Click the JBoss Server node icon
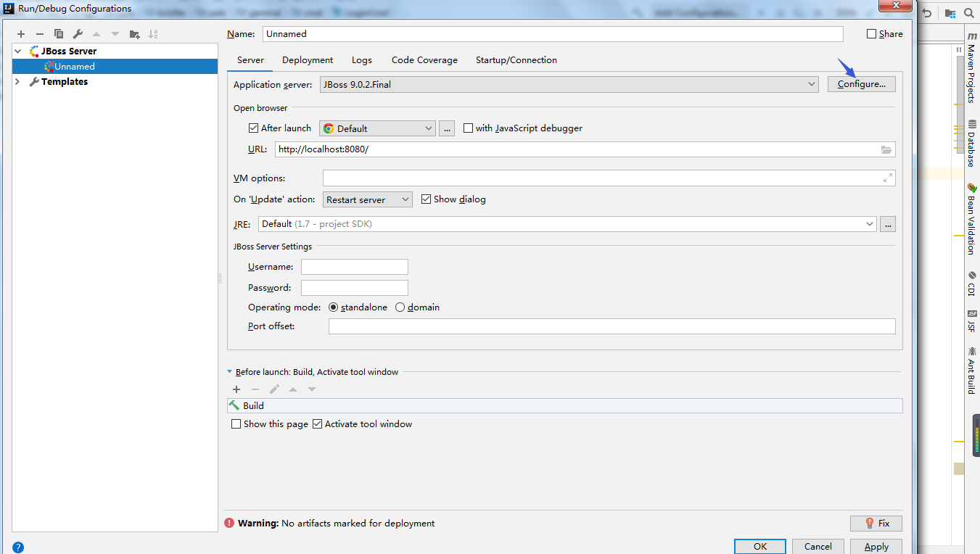Viewport: 980px width, 554px height. point(34,51)
